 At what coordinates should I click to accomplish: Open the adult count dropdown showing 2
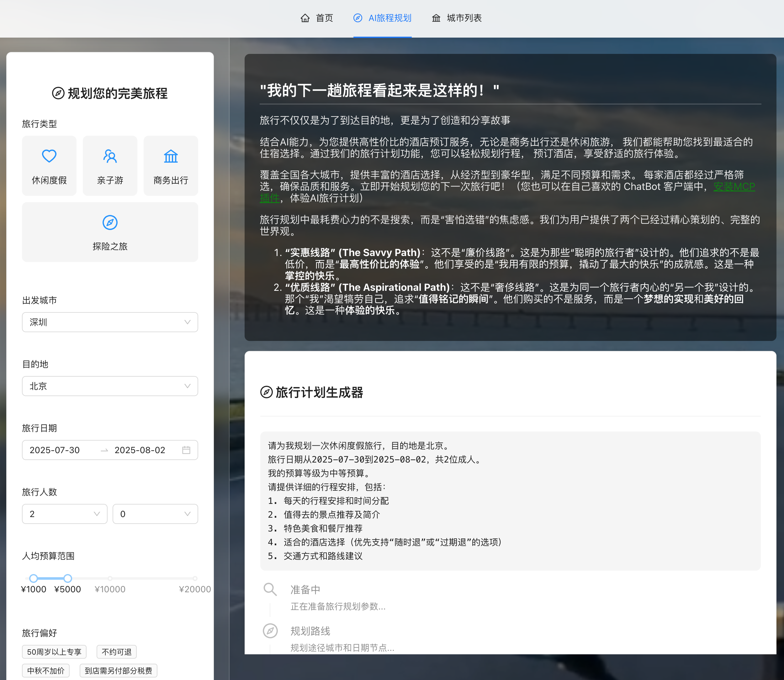(65, 514)
